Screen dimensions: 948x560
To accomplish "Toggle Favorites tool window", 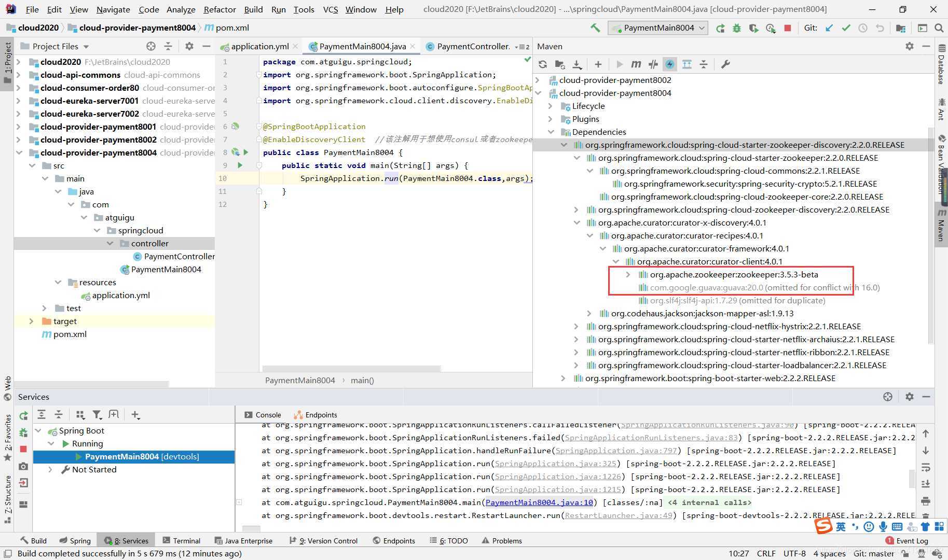I will coord(7,438).
